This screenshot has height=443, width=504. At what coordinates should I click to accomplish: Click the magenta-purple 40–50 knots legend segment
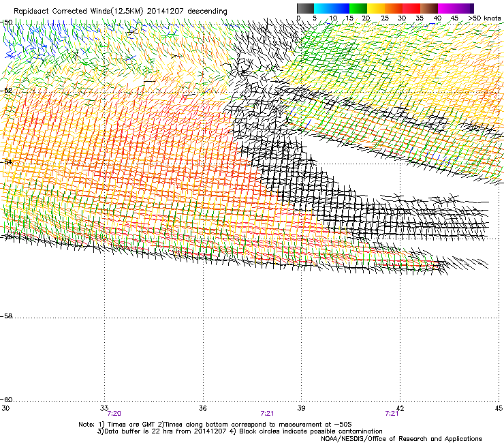[x=456, y=8]
